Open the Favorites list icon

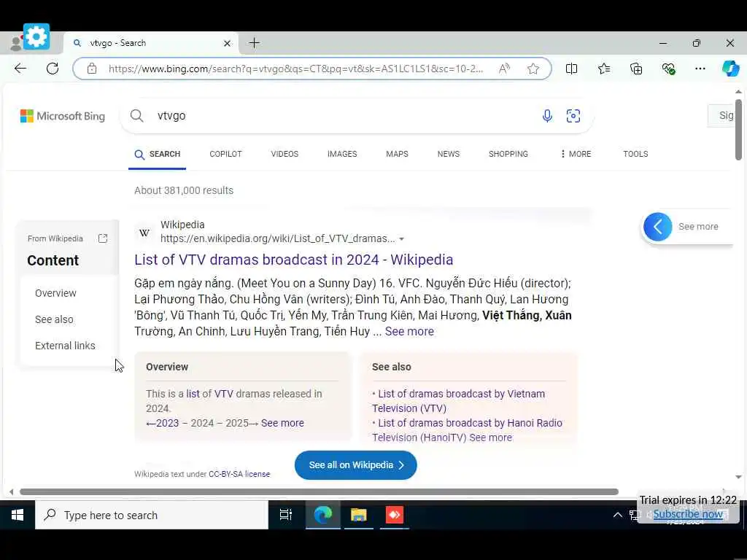pos(603,69)
